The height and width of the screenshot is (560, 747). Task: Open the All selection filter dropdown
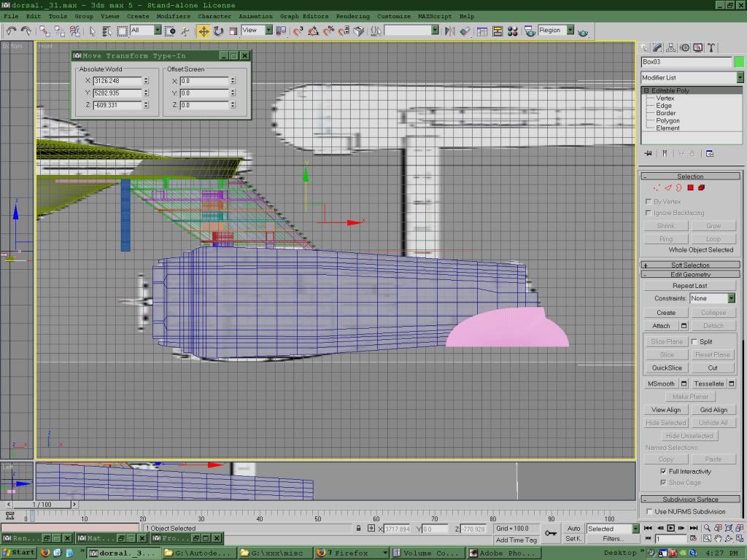[146, 30]
